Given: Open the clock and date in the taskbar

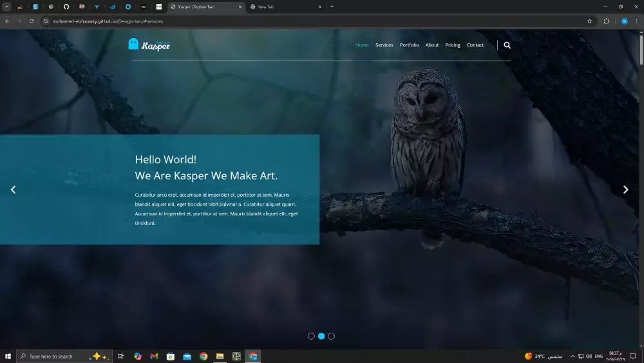Looking at the screenshot, I should (x=615, y=357).
